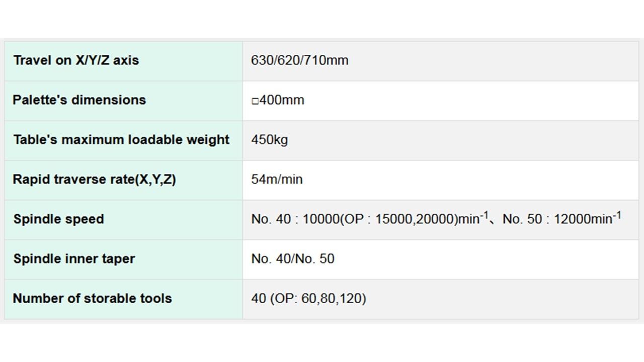Select the 400mm palette dimension text
Image resolution: width=644 pixels, height=362 pixels.
[x=281, y=100]
